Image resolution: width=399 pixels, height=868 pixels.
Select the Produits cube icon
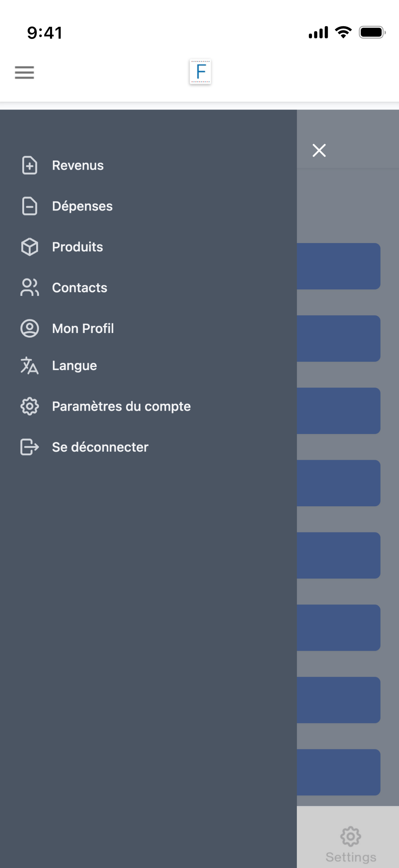[x=29, y=247]
